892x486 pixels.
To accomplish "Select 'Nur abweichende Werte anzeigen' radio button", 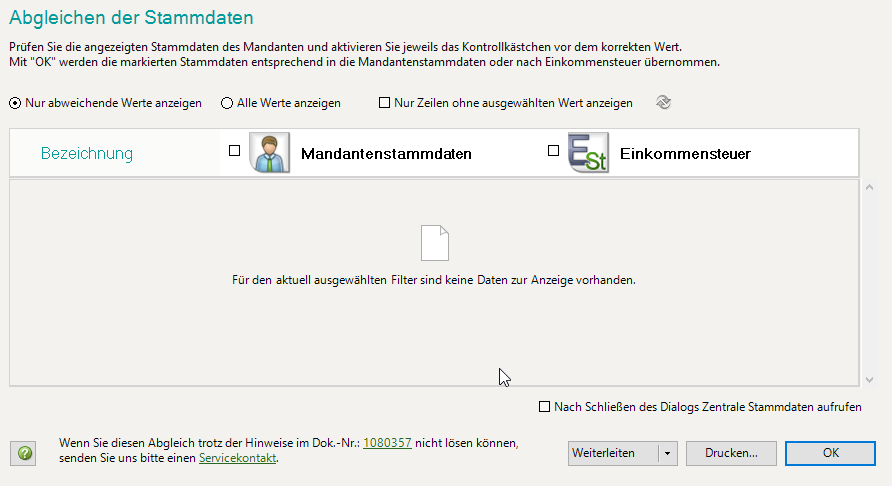I will tap(15, 103).
